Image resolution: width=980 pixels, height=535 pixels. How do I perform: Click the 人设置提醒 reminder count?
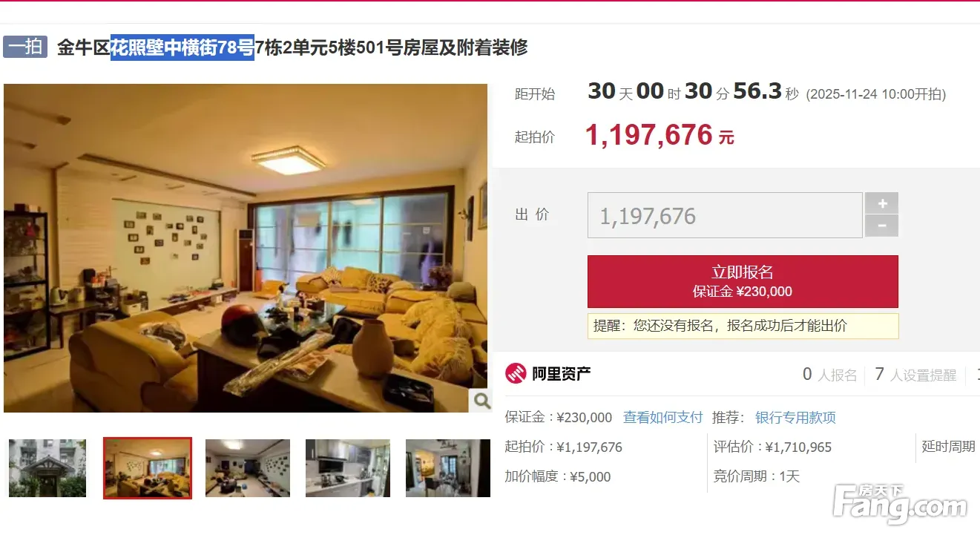pos(915,375)
